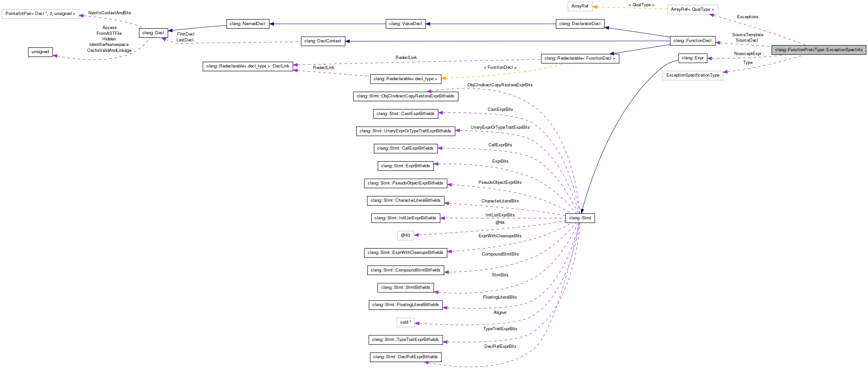868x369 pixels.
Task: Click the ExceptionSpecificationType node
Action: click(x=692, y=75)
